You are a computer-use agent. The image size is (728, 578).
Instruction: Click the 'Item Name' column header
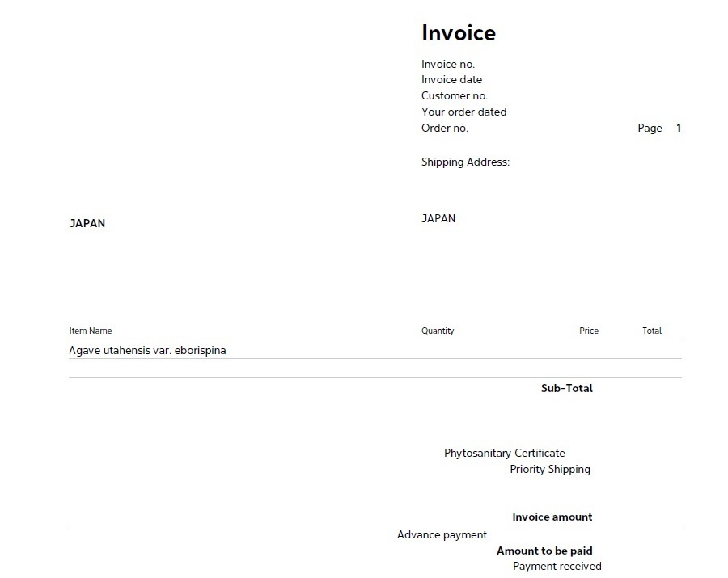point(91,331)
